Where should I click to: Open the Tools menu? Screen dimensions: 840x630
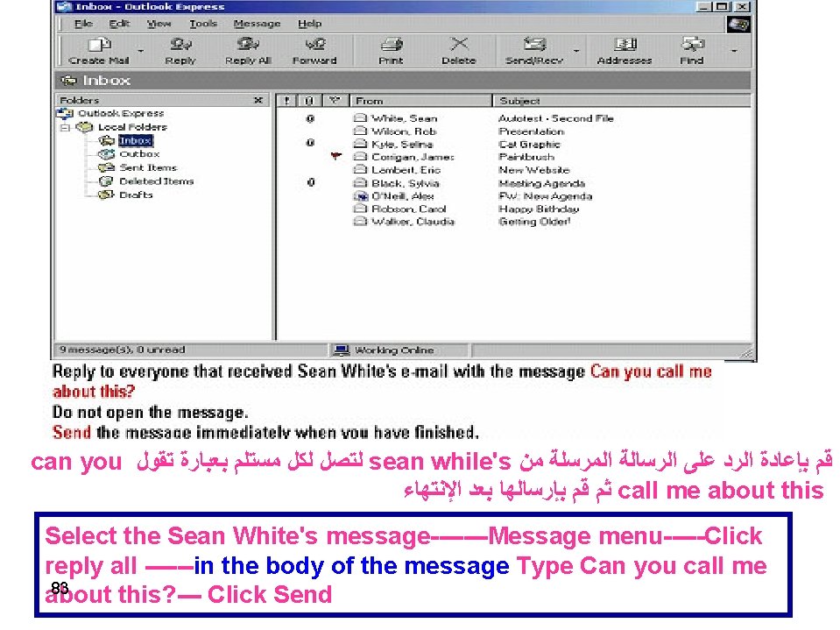pyautogui.click(x=203, y=24)
